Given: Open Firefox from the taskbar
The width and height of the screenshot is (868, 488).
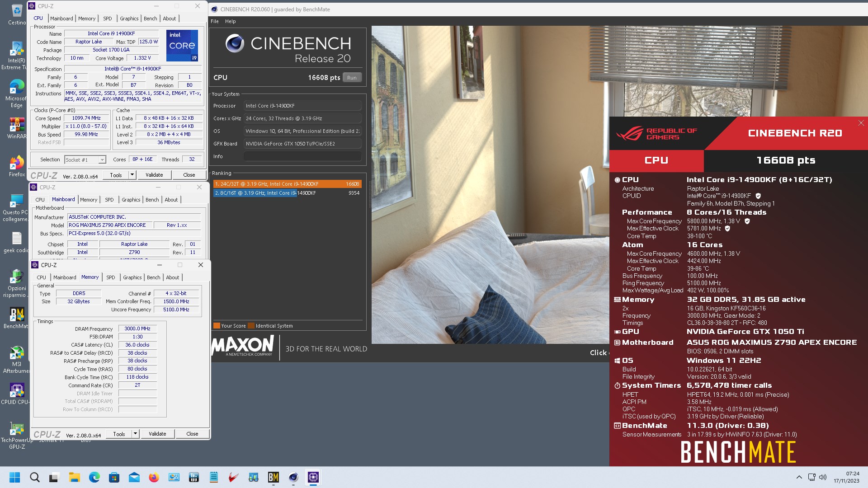Looking at the screenshot, I should (154, 477).
